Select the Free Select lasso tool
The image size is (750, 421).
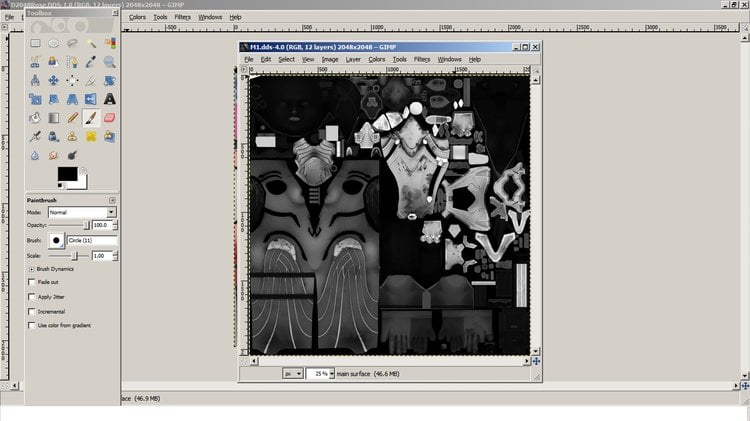pyautogui.click(x=72, y=44)
